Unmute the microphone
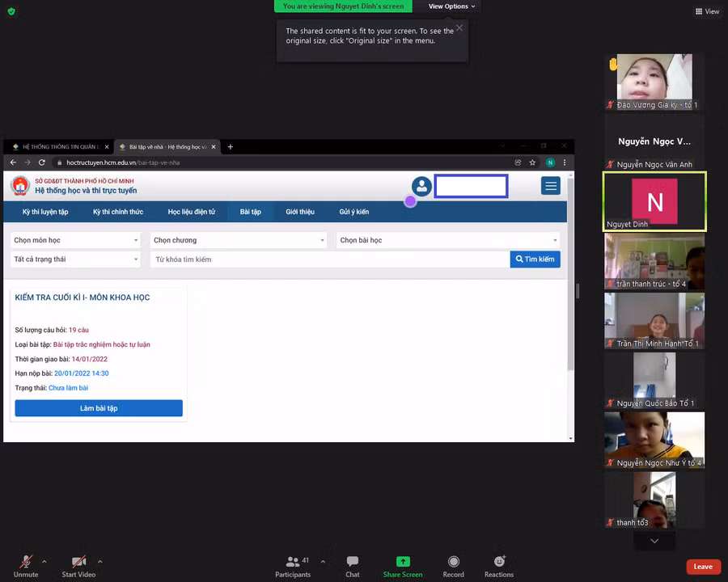728x582 pixels. (x=26, y=562)
